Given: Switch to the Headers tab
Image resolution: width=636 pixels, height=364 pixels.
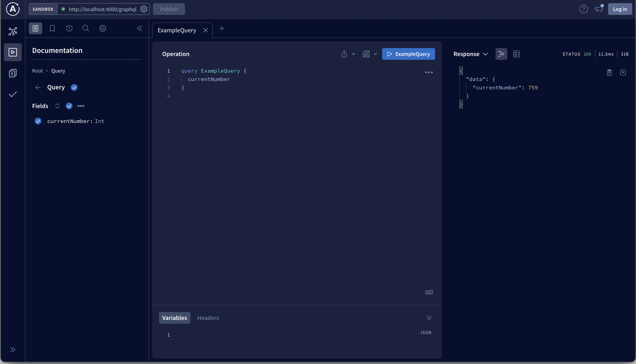Looking at the screenshot, I should coord(208,318).
